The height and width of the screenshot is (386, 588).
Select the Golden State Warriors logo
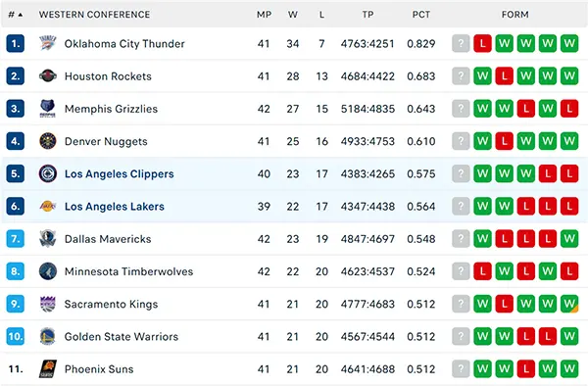click(x=48, y=336)
